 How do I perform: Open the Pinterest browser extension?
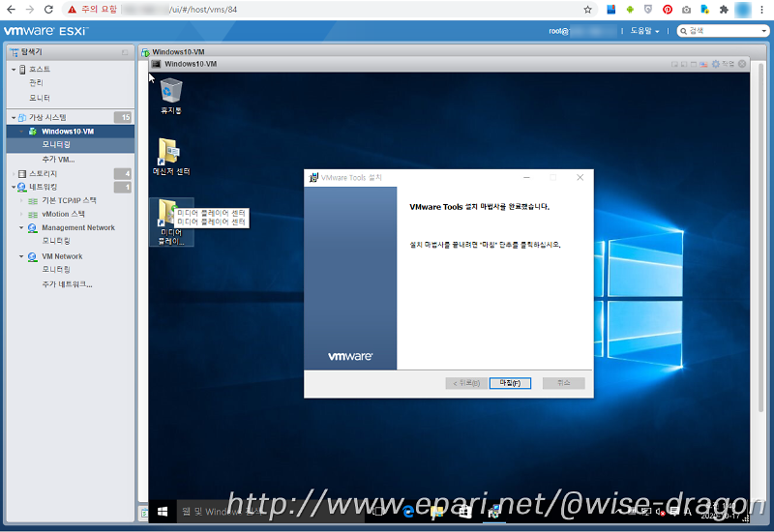(668, 10)
